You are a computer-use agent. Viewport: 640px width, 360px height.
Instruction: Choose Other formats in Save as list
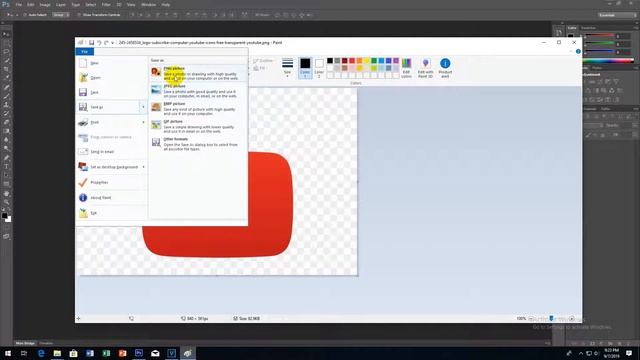(198, 144)
